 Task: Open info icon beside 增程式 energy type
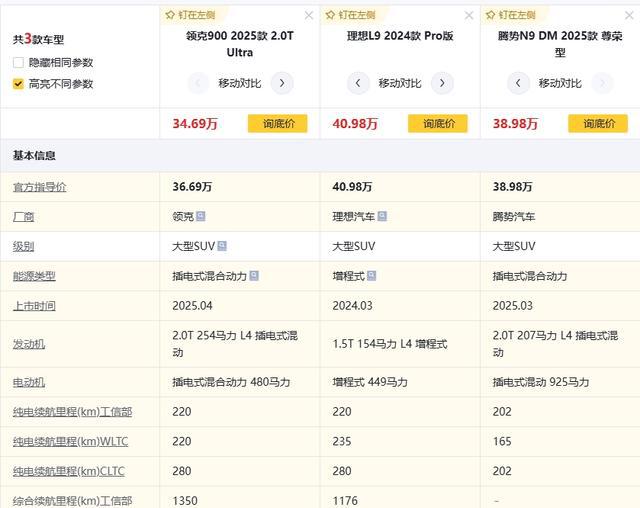pos(371,276)
